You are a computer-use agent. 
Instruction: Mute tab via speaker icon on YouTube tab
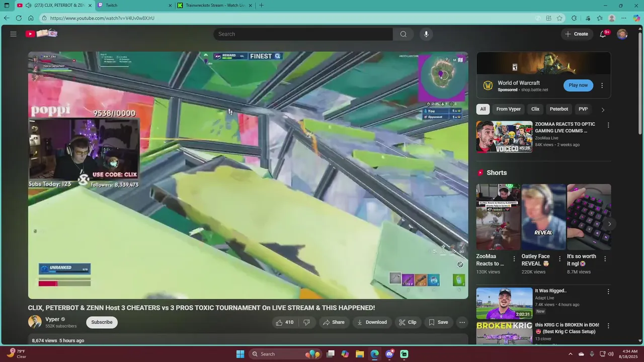[28, 6]
